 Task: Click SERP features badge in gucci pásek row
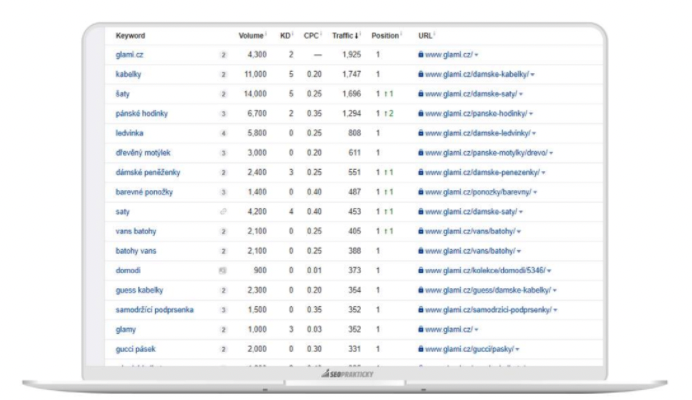[223, 349]
